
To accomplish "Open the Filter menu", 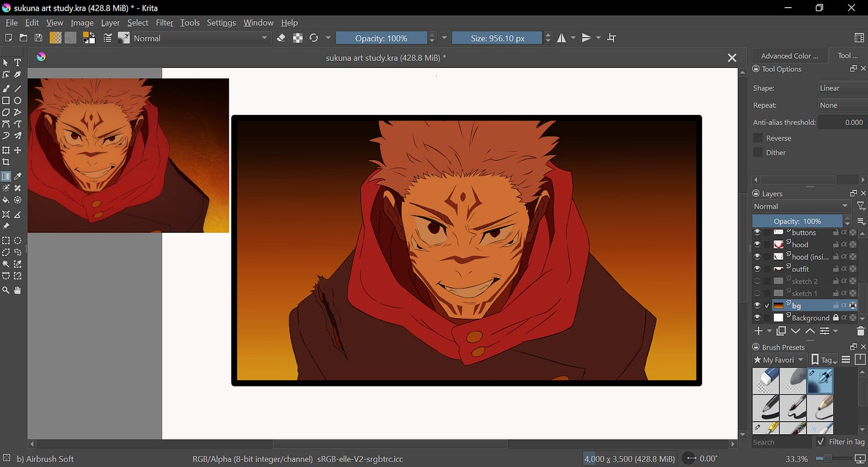I will tap(165, 23).
